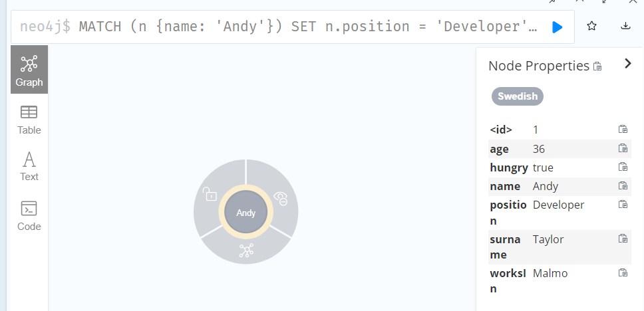Screen dimensions: 644x311
Task: Copy all node properties to clipboard
Action: pyautogui.click(x=597, y=66)
